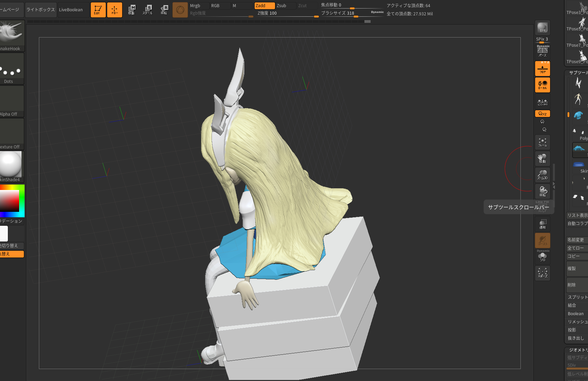Toggle L.Sym (Lシンメトリ) icon

pyautogui.click(x=542, y=102)
